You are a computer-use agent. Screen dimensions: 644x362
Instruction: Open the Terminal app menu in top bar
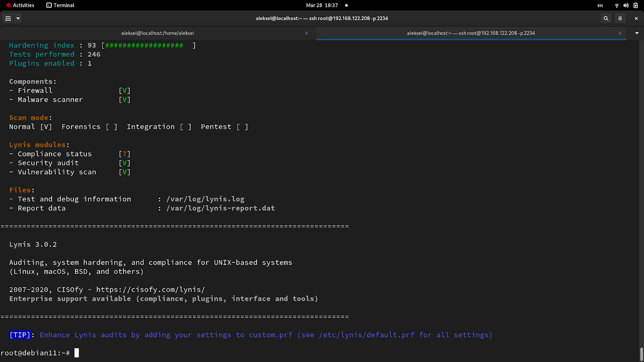tap(60, 5)
